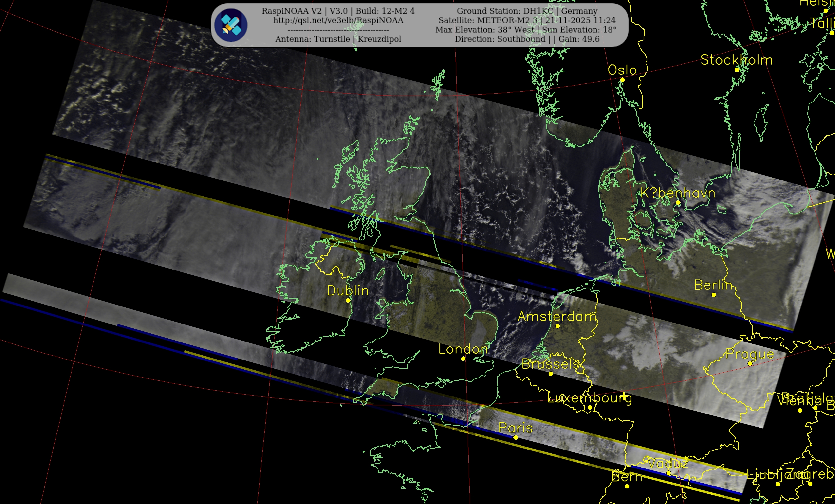
Task: Click the Oslo city marker dot
Action: click(x=622, y=80)
